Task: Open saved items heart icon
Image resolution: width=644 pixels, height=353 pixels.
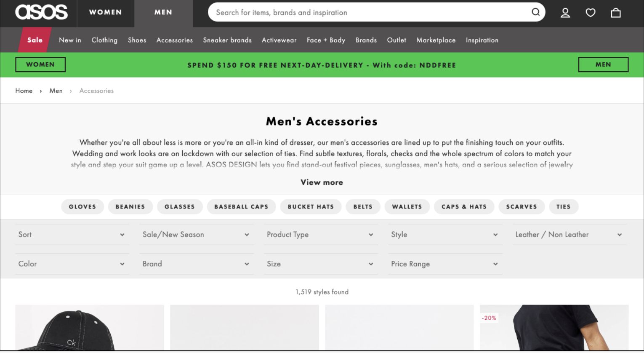Action: (591, 13)
